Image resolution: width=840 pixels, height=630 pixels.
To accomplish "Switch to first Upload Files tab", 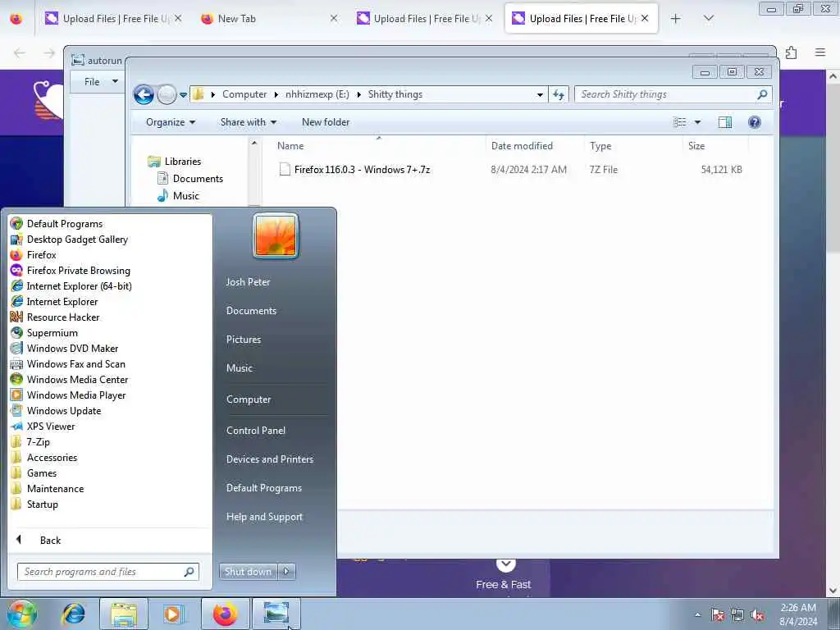I will 112,19.
